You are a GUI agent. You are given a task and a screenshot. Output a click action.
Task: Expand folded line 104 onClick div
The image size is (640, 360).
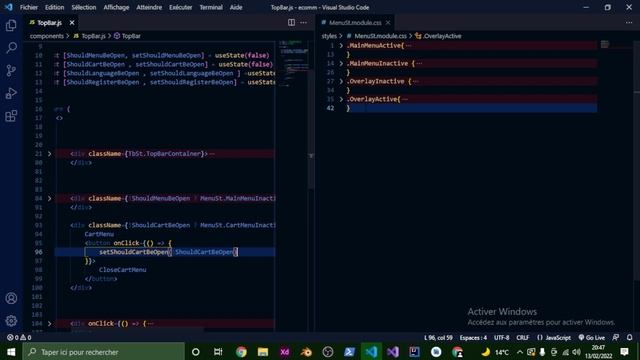[49, 323]
